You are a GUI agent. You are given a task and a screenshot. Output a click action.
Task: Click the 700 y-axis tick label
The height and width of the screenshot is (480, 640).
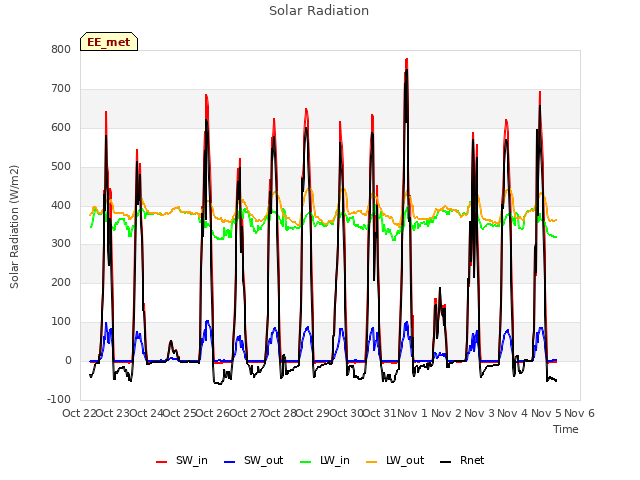(x=61, y=89)
